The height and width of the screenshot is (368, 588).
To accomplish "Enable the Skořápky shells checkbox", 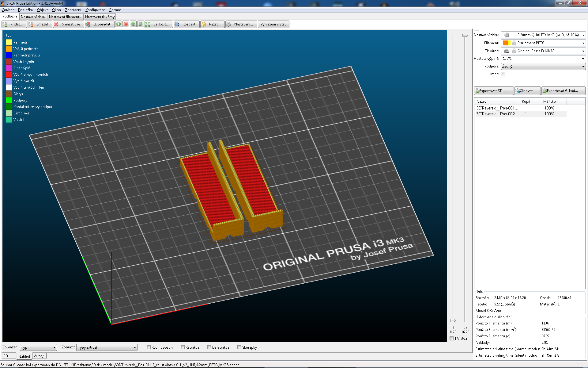I will coord(239,347).
